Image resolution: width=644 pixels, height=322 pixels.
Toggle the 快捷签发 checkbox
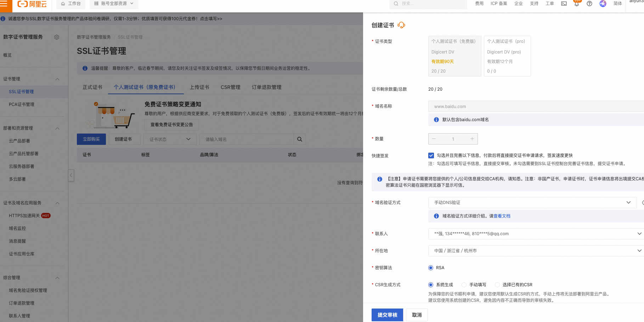[x=431, y=156]
